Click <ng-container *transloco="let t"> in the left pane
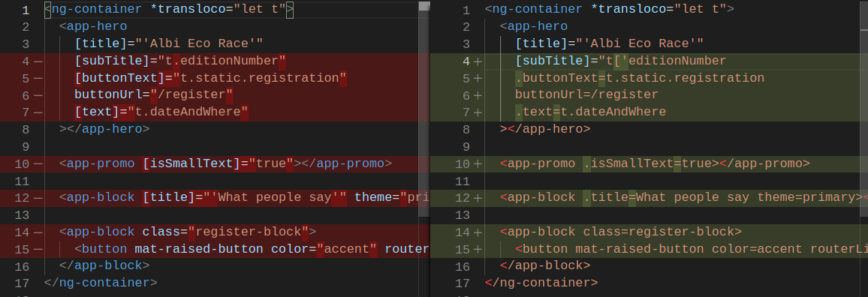The width and height of the screenshot is (868, 297). [169, 10]
